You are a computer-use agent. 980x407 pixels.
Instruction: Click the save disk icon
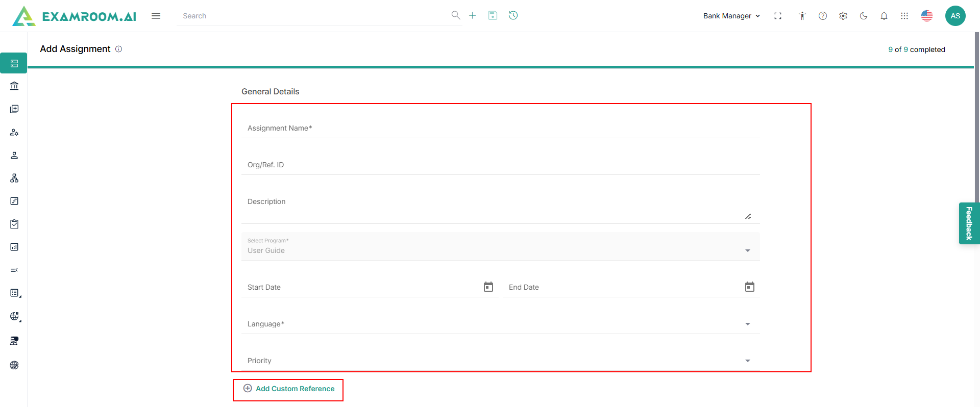493,15
